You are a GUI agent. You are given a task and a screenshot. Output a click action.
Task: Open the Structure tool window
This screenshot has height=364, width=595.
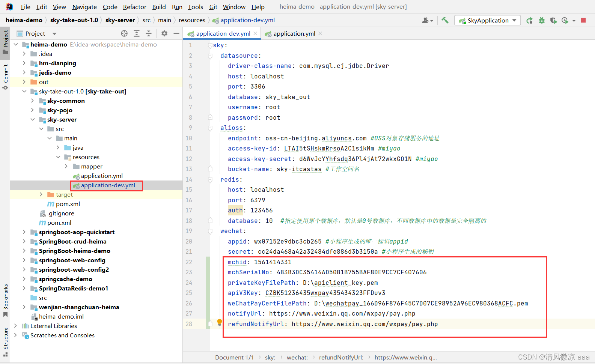pyautogui.click(x=5, y=342)
